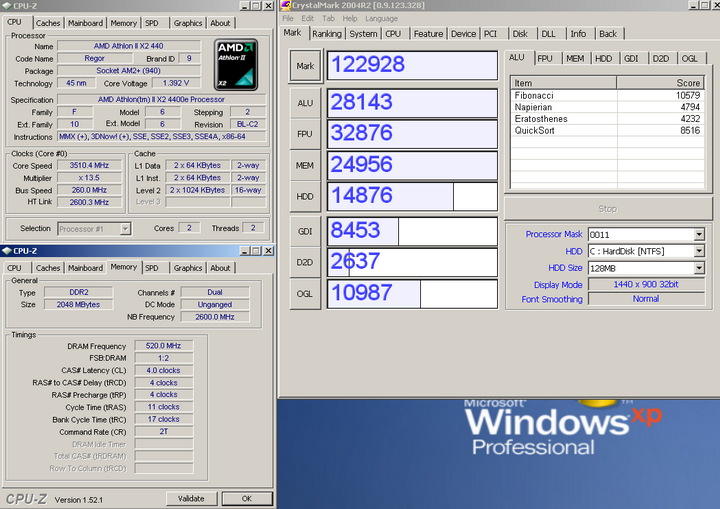This screenshot has height=509, width=720.
Task: Switch to the Feature tab in CrystalMark
Action: click(x=428, y=34)
